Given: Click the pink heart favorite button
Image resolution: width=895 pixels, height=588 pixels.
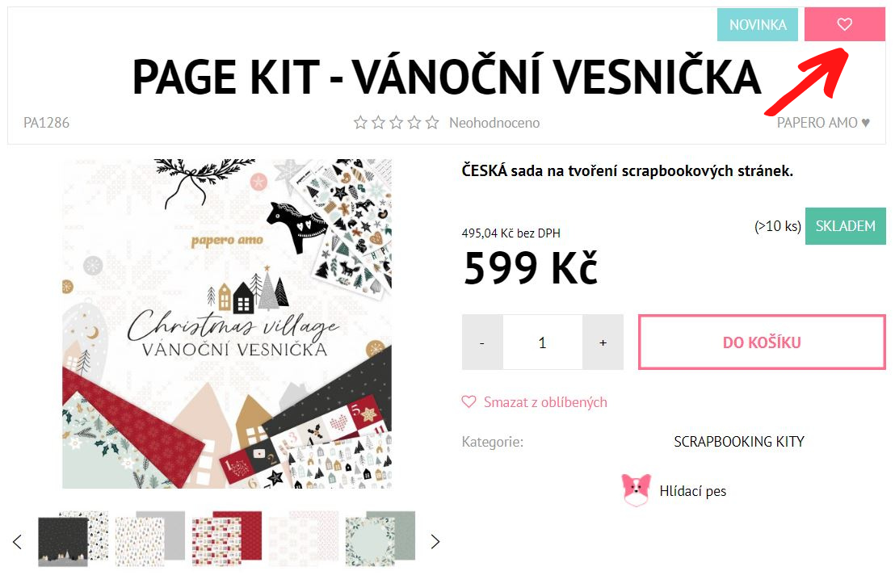Looking at the screenshot, I should point(844,24).
